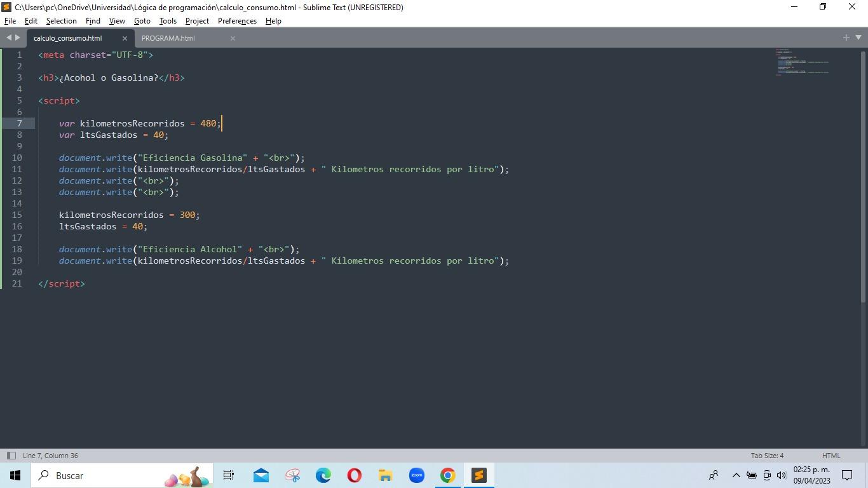Click the Buscar search box
Viewport: 868px width, 488px height.
pos(122,475)
